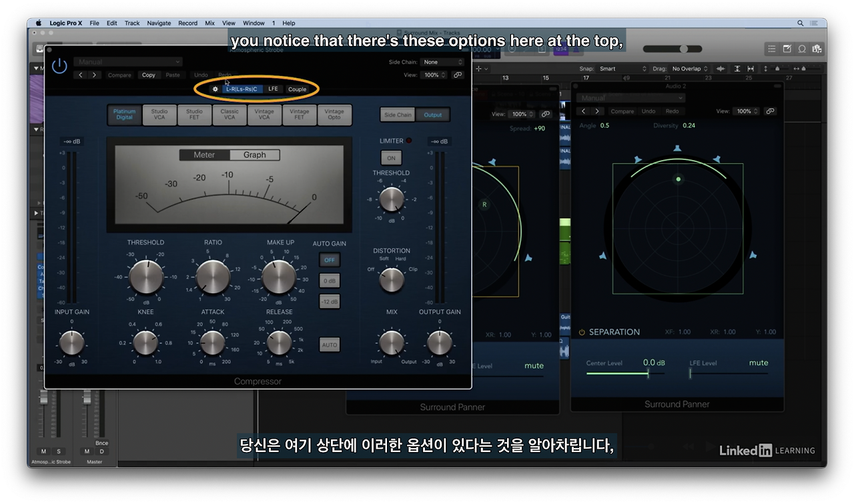
Task: Click the Master volume slider in control bar
Action: click(x=673, y=49)
